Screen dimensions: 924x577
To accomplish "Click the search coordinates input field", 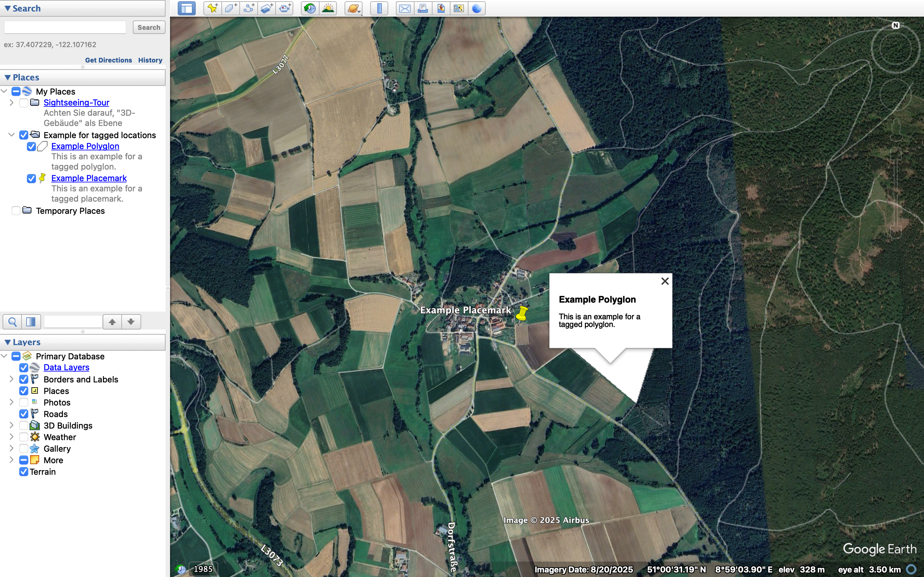I will pyautogui.click(x=65, y=28).
